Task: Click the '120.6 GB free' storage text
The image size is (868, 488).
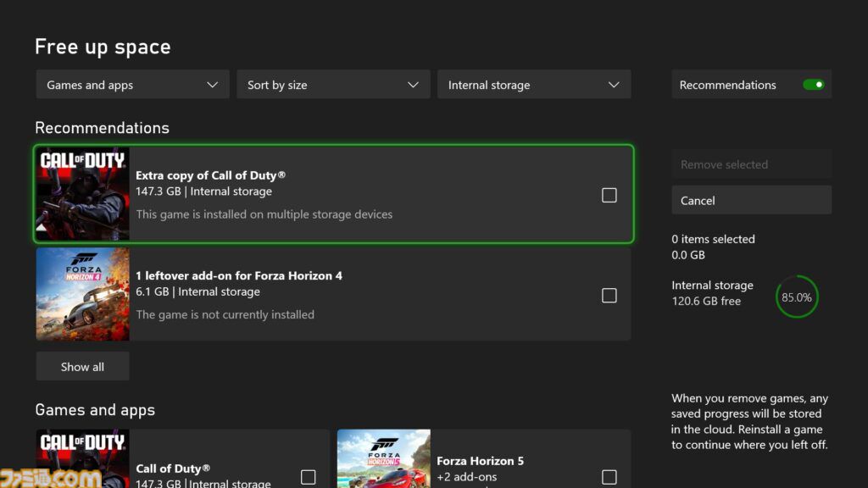Action: pos(706,301)
